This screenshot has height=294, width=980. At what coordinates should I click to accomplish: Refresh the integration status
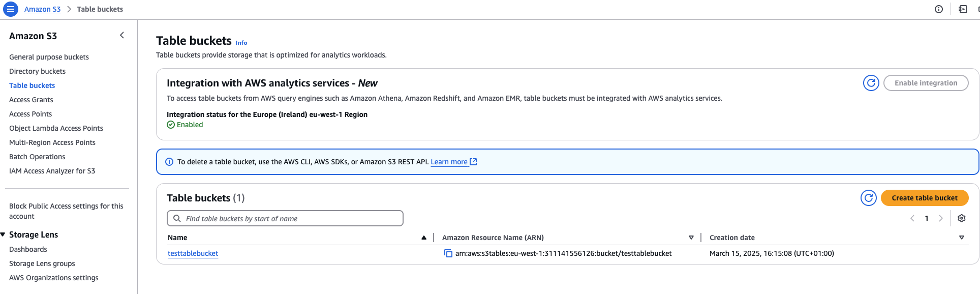(x=871, y=82)
